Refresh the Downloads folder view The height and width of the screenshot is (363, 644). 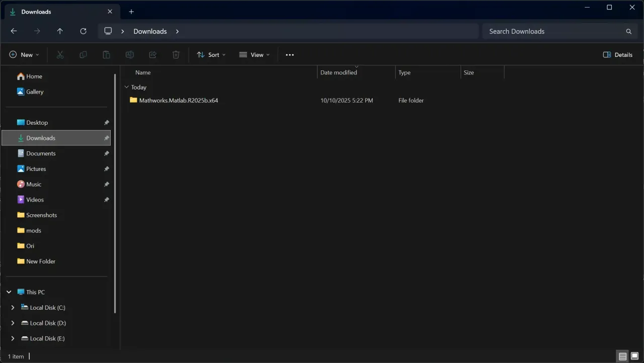pos(83,31)
